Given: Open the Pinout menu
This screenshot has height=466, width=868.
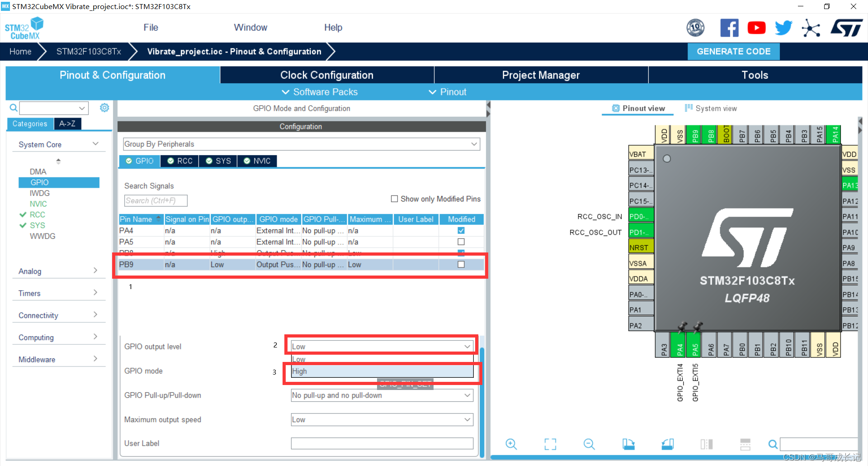Looking at the screenshot, I should 447,92.
